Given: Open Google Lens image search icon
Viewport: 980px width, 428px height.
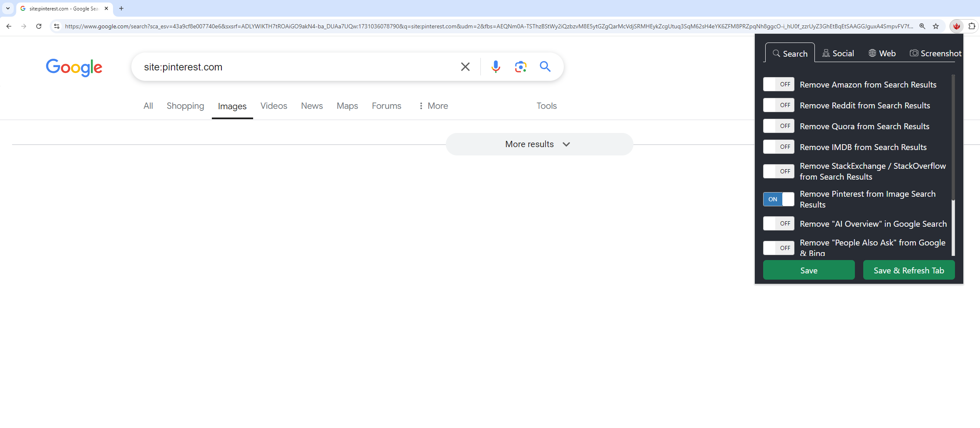Looking at the screenshot, I should (520, 67).
